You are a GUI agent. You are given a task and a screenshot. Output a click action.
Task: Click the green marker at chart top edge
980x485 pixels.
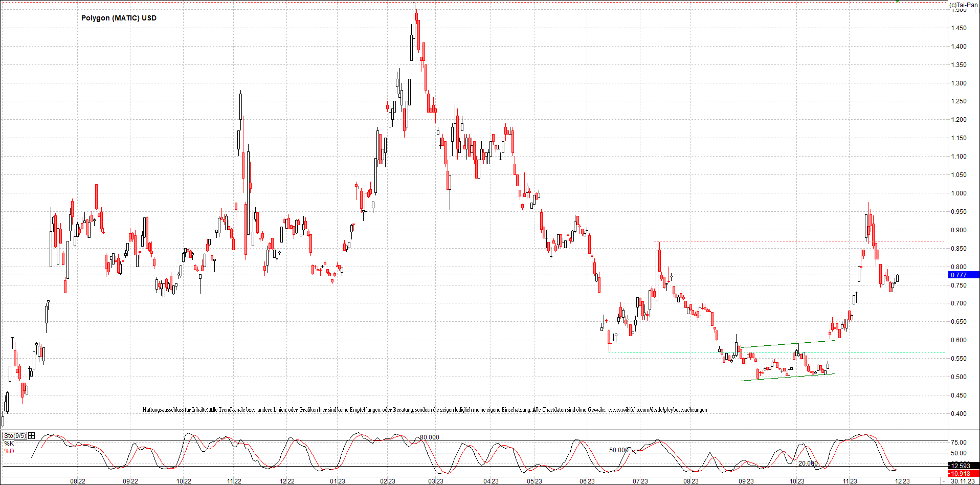(x=898, y=1)
